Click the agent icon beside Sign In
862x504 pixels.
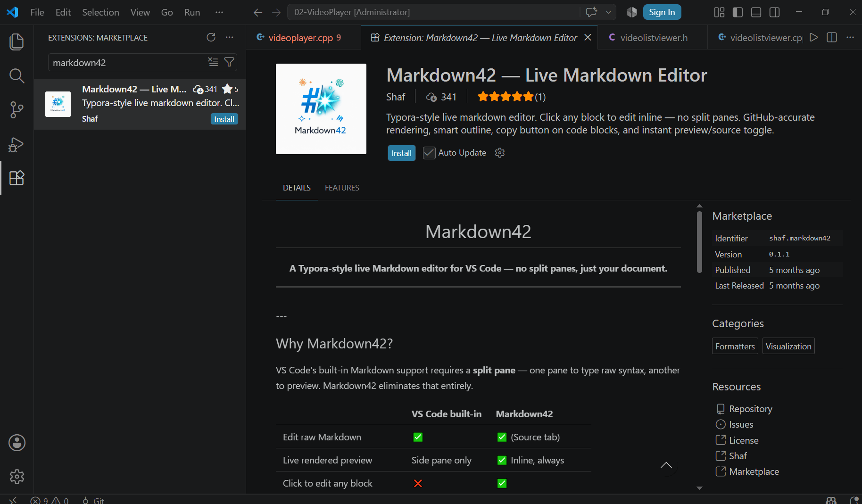(632, 12)
